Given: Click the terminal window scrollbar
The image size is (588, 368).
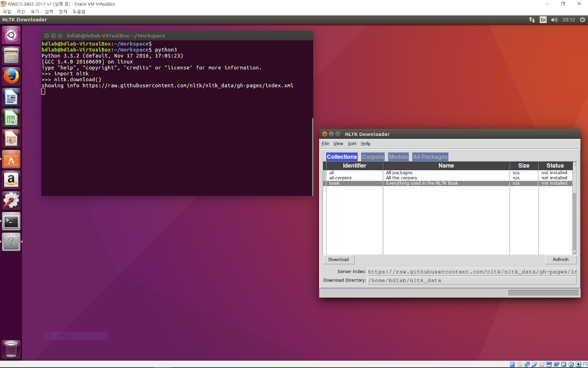Looking at the screenshot, I should [x=312, y=156].
